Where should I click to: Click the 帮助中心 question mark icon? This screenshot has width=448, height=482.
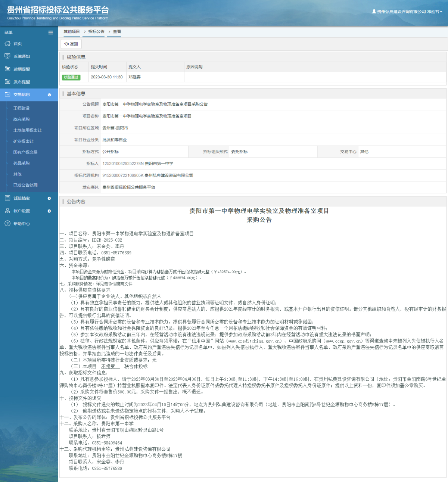tap(7, 223)
